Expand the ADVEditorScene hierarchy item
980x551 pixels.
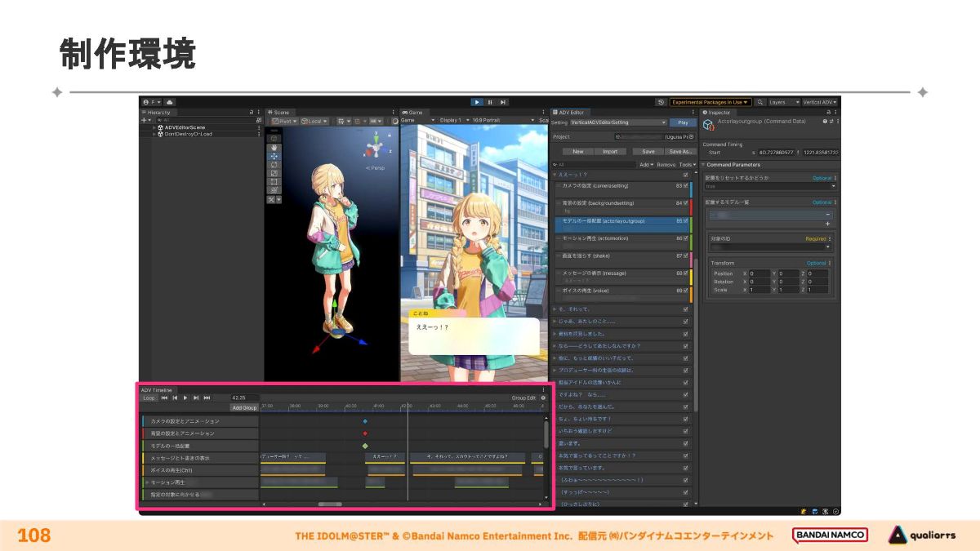[x=154, y=127]
